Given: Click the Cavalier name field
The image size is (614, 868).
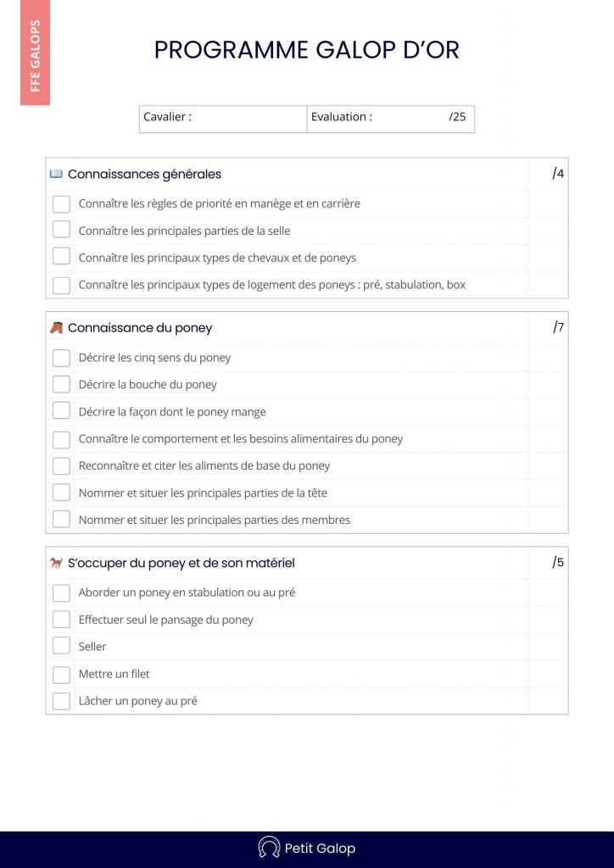Looking at the screenshot, I should pyautogui.click(x=246, y=118).
